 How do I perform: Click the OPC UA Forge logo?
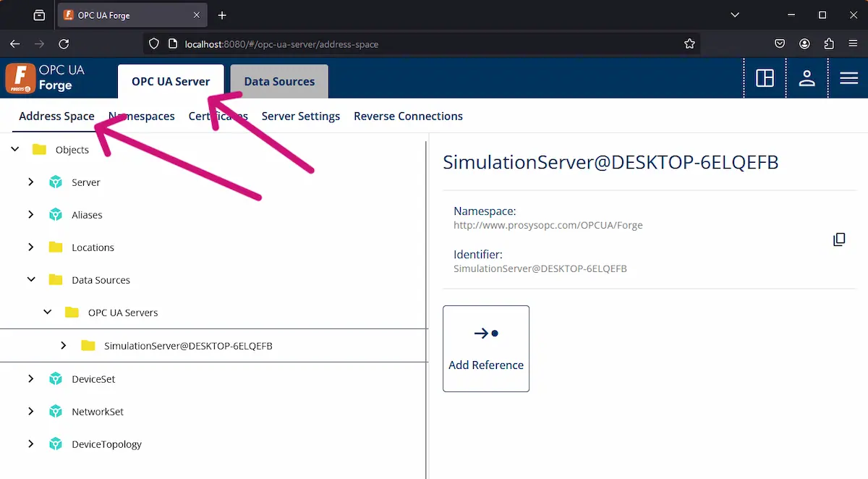45,79
